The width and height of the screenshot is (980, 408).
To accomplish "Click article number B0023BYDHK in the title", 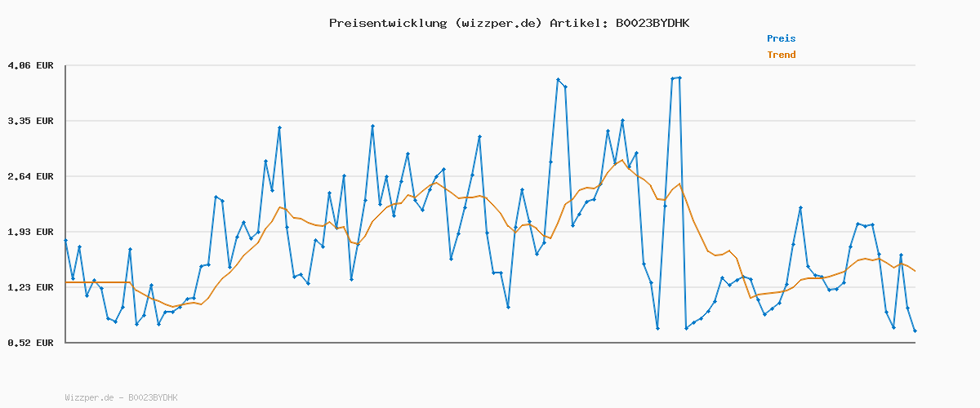I will 652,23.
